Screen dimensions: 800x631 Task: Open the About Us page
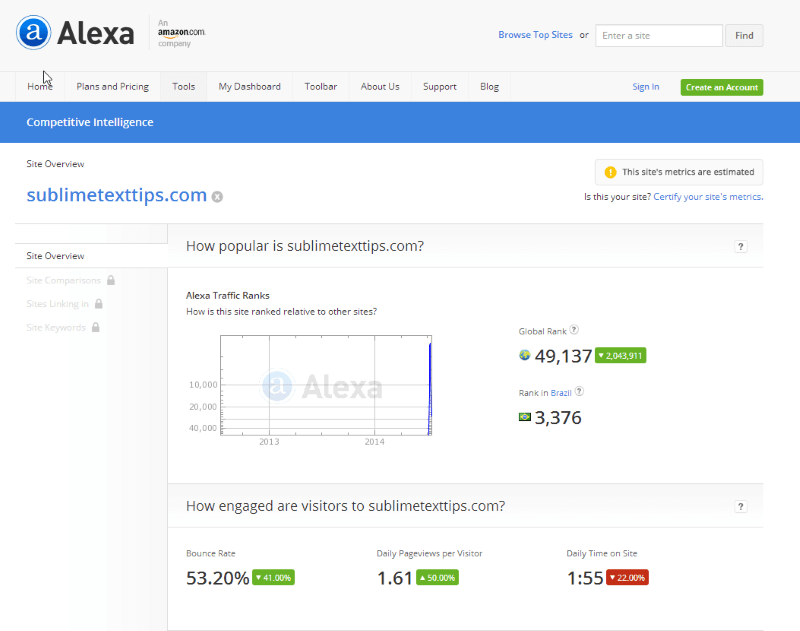point(380,87)
